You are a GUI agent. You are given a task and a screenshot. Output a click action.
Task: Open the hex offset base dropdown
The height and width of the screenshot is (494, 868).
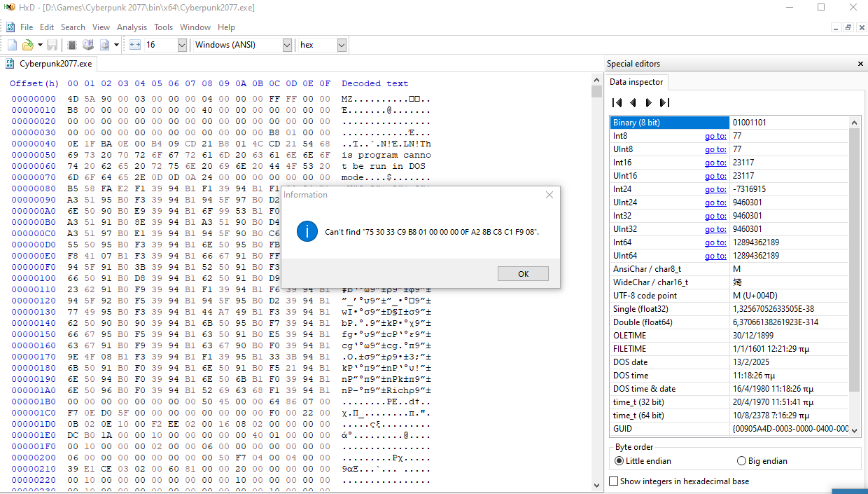pos(342,45)
